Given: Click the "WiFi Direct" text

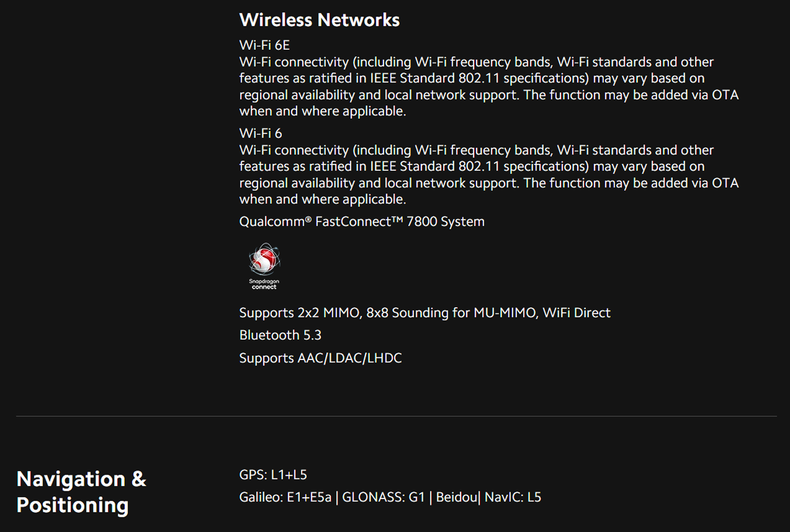Looking at the screenshot, I should tap(577, 313).
